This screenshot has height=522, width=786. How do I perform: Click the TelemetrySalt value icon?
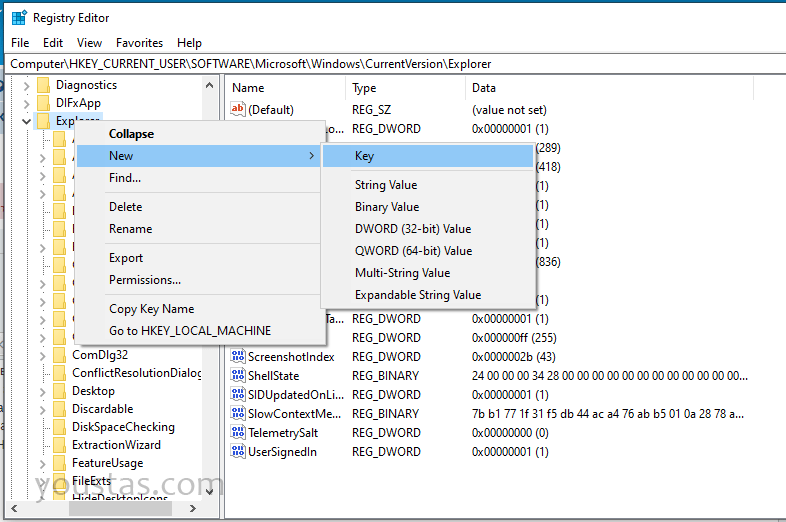click(238, 433)
